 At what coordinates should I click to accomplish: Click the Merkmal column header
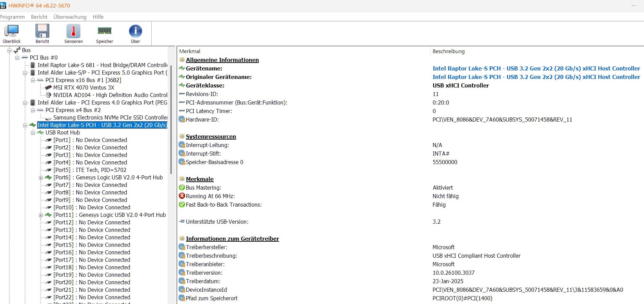[x=190, y=51]
